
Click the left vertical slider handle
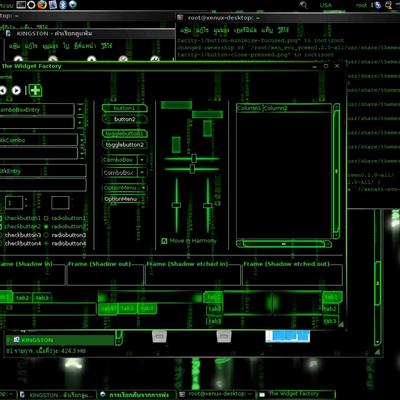pyautogui.click(x=177, y=205)
